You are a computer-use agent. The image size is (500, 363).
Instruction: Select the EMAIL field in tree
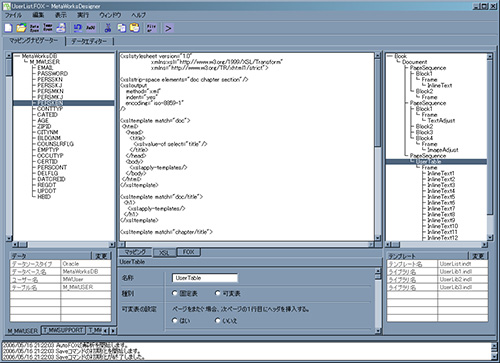click(x=45, y=68)
